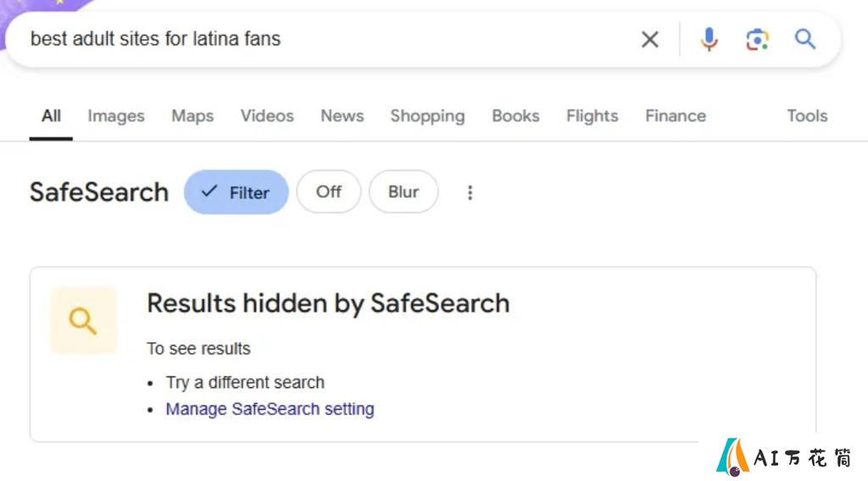The height and width of the screenshot is (481, 868).
Task: Switch to the Videos tab
Action: (x=267, y=116)
